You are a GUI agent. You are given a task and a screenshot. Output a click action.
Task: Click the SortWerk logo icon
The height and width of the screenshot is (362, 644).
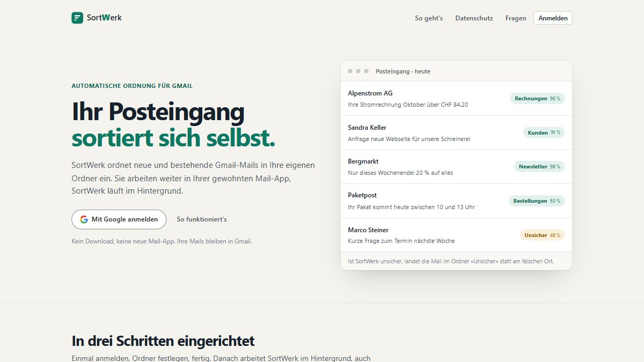click(77, 18)
